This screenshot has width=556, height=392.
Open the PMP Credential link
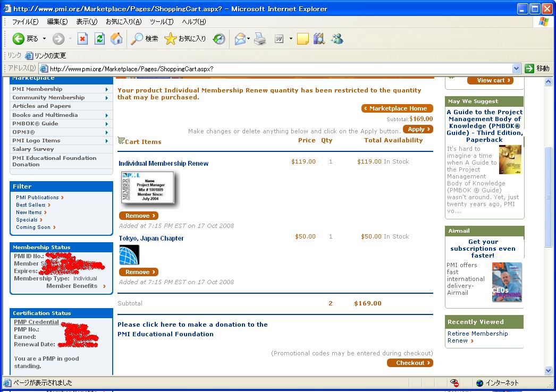click(x=36, y=322)
